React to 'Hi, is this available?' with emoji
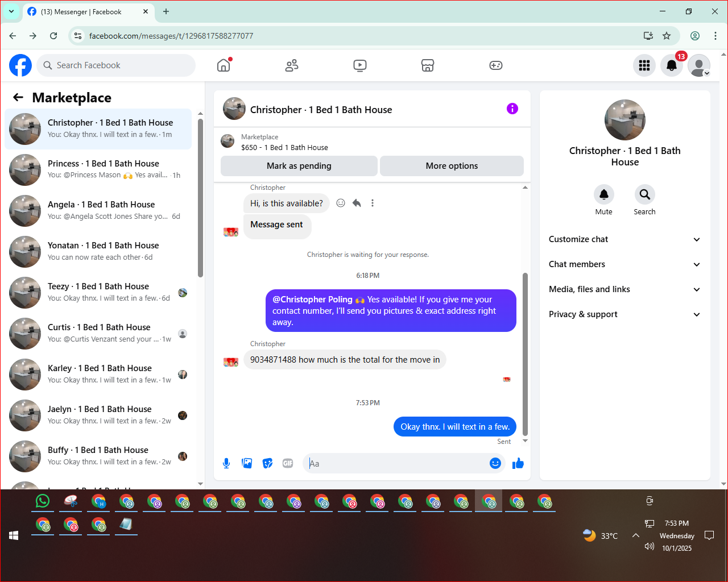Image resolution: width=728 pixels, height=582 pixels. 341,203
